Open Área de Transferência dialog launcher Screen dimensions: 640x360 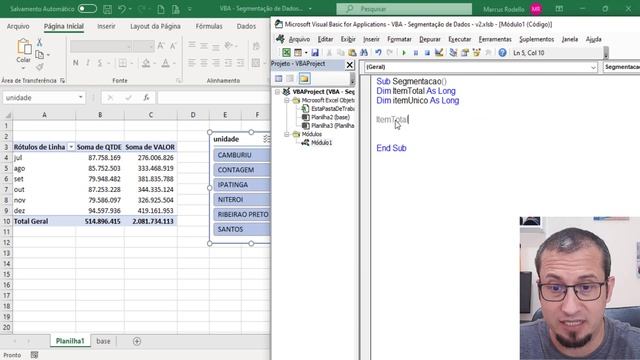[x=62, y=81]
